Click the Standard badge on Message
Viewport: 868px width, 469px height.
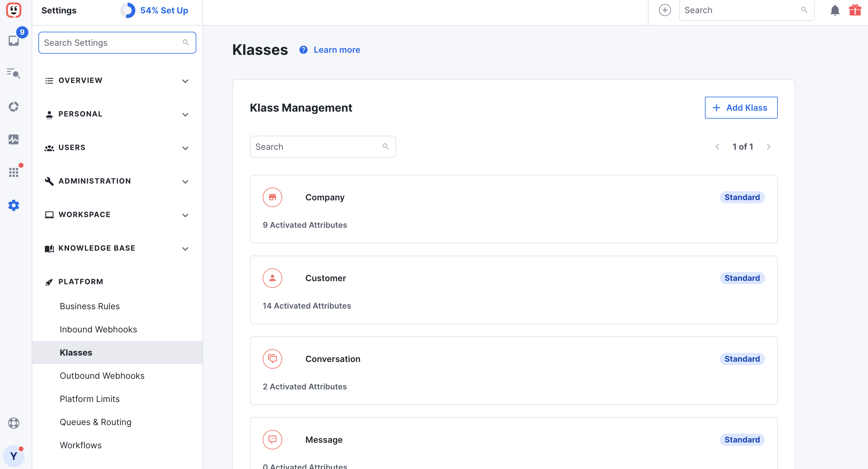click(x=742, y=440)
